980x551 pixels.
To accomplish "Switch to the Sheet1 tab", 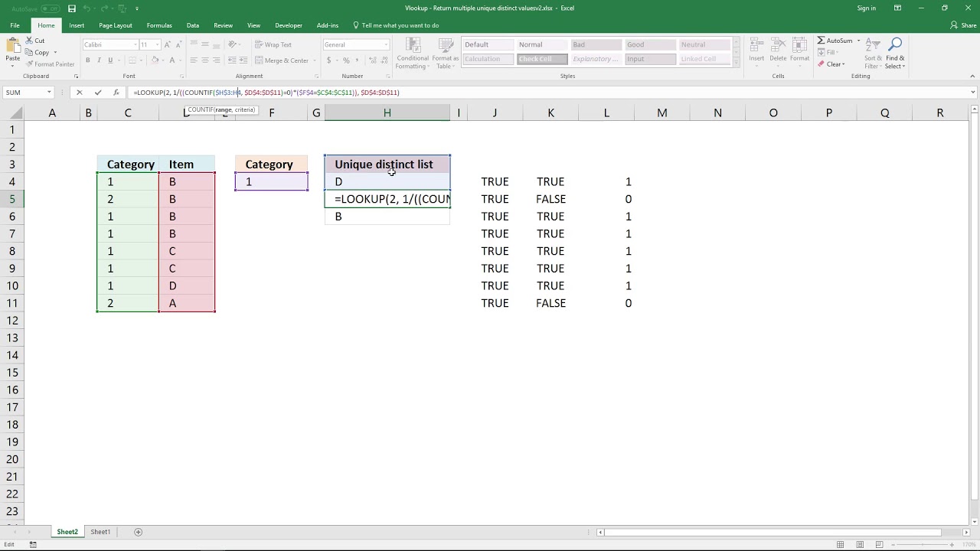I will pyautogui.click(x=100, y=532).
